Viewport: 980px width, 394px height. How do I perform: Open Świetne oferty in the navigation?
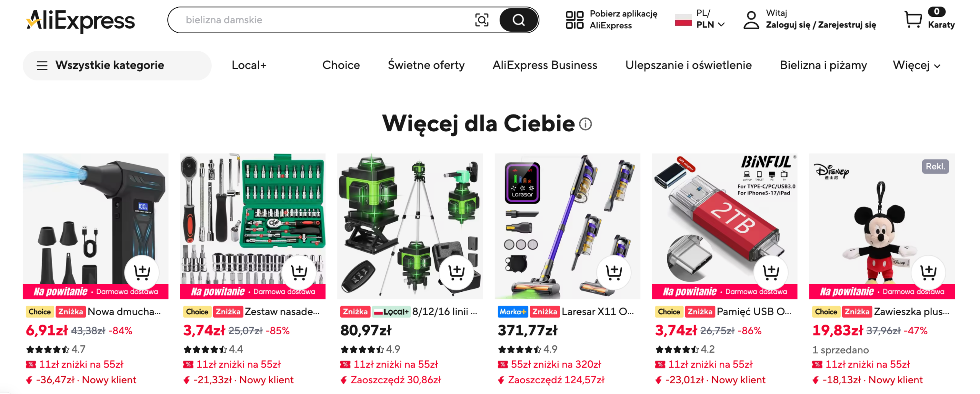426,65
